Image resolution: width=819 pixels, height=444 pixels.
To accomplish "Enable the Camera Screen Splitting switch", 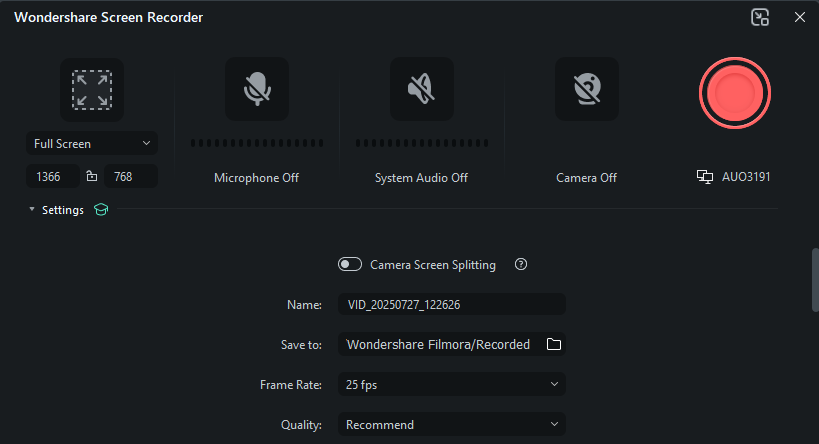I will tap(350, 264).
